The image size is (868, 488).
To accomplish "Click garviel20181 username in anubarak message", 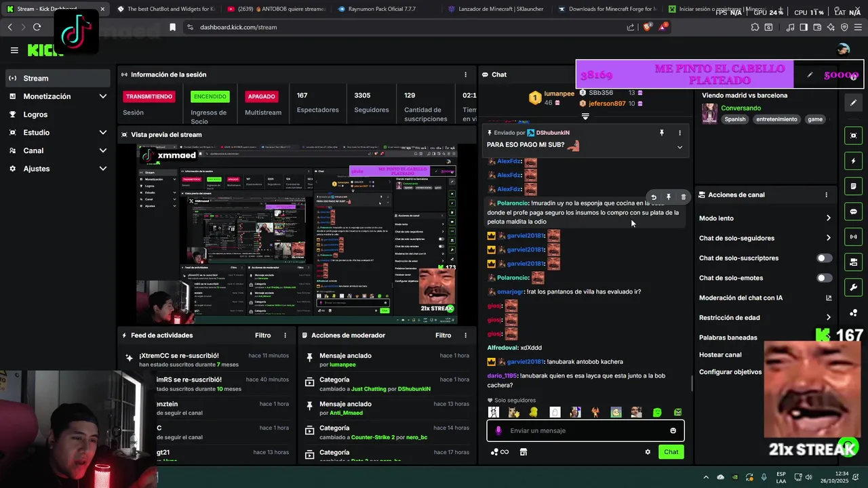I will 526,362.
